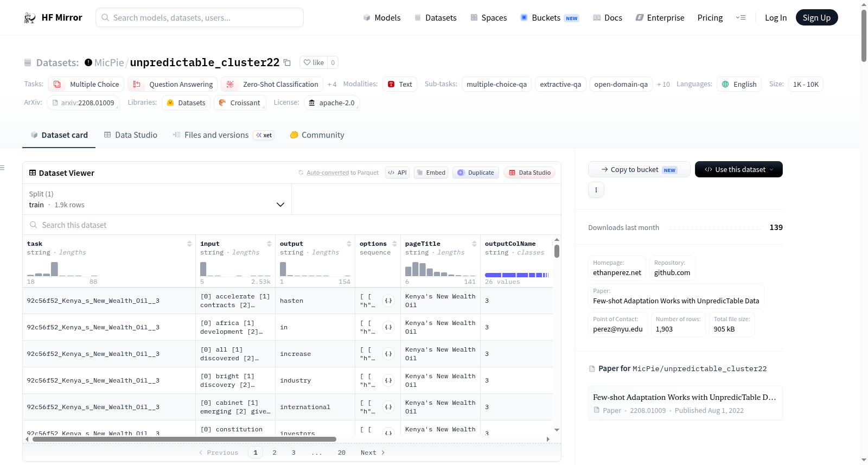Sort by the pageTitle column

474,244
